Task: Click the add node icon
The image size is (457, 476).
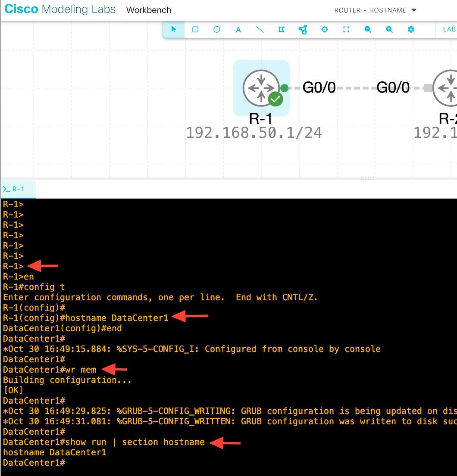Action: coord(303,29)
